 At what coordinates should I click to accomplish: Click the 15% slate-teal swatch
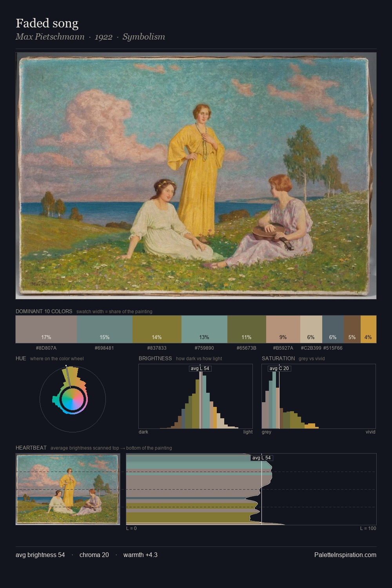(x=105, y=329)
